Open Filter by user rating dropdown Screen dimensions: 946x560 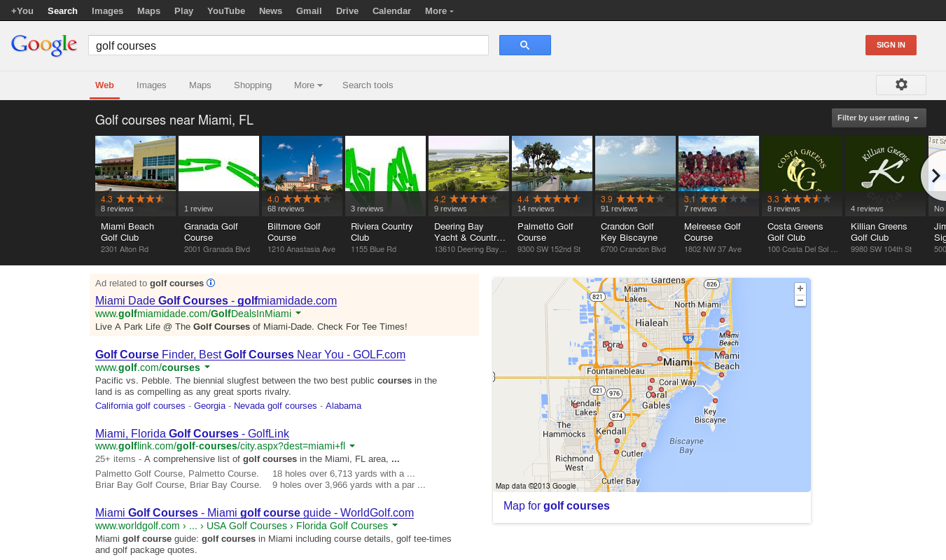[x=879, y=118]
